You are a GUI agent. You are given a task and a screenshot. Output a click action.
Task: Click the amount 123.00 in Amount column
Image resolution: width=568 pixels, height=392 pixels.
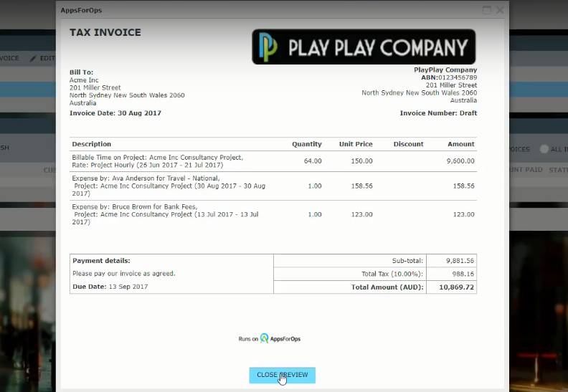pos(464,215)
